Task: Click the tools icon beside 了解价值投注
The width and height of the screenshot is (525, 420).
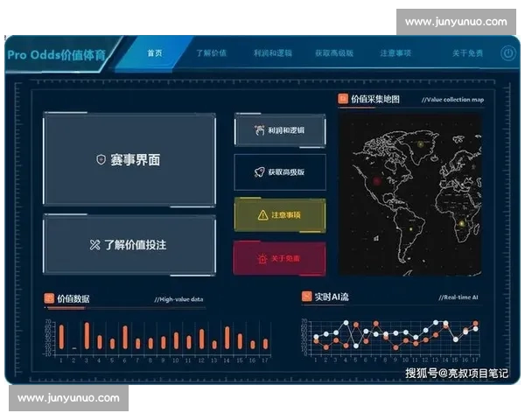Action: pyautogui.click(x=94, y=245)
